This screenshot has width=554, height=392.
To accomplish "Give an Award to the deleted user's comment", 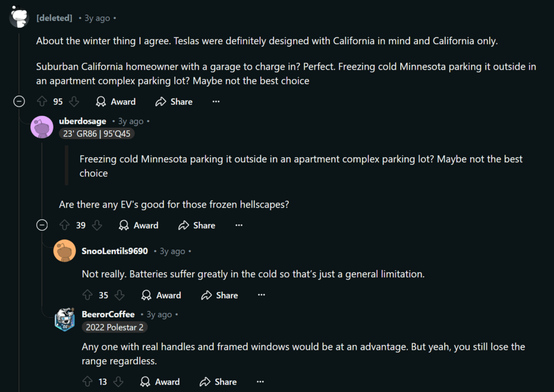I will tap(116, 102).
